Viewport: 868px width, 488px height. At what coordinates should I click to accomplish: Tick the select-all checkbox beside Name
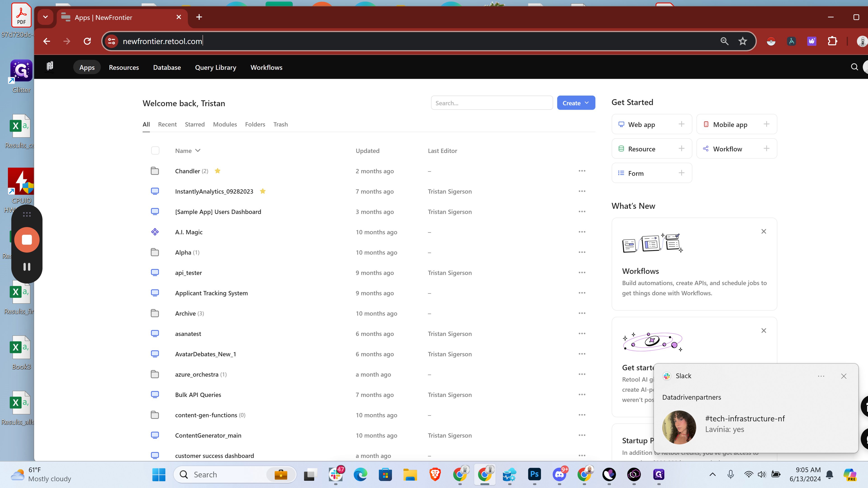tap(155, 150)
